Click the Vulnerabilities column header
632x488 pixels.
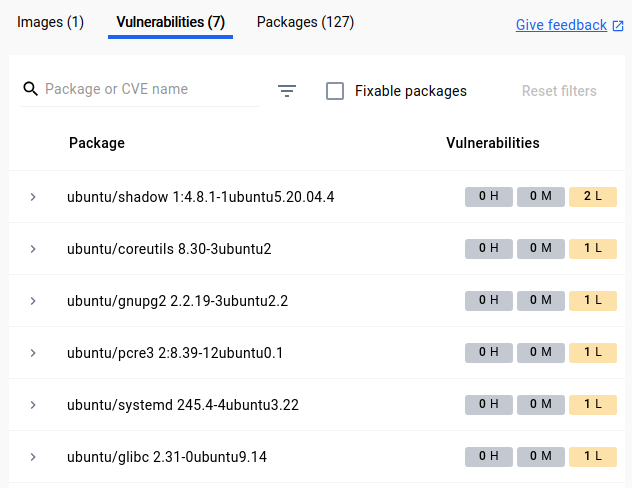coord(492,143)
